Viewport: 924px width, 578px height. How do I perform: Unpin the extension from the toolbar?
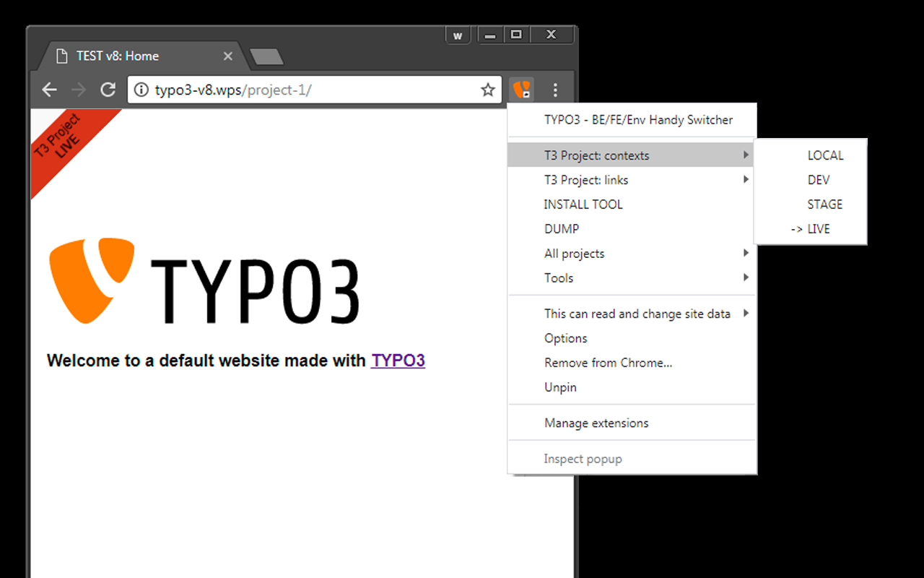point(560,387)
